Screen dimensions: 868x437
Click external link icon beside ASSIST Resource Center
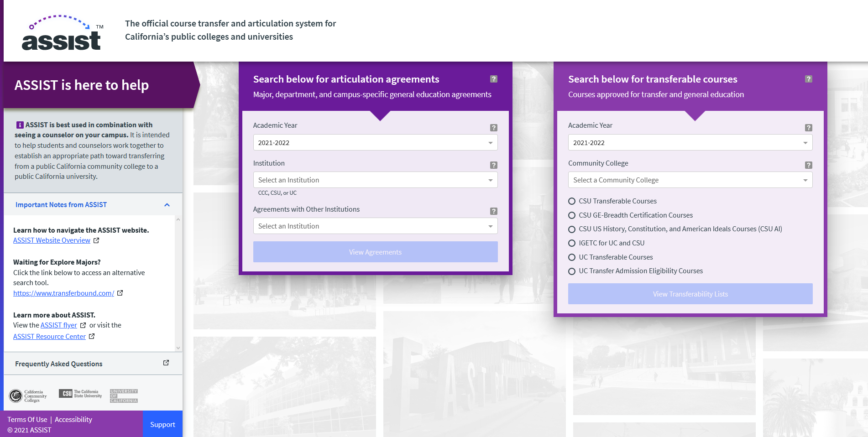[92, 336]
